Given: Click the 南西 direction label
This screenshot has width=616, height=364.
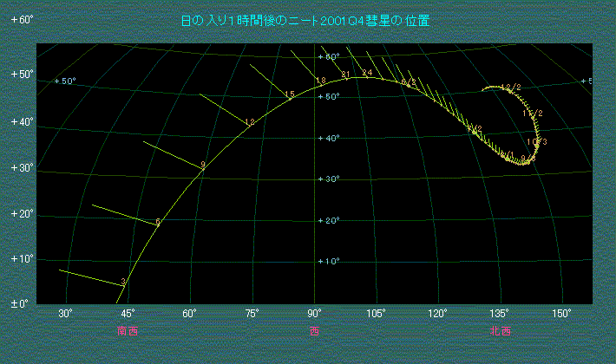Looking at the screenshot, I should 128,331.
